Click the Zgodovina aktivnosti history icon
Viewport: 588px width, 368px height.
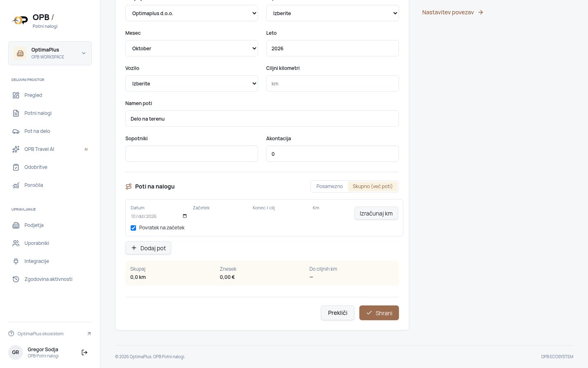16,279
